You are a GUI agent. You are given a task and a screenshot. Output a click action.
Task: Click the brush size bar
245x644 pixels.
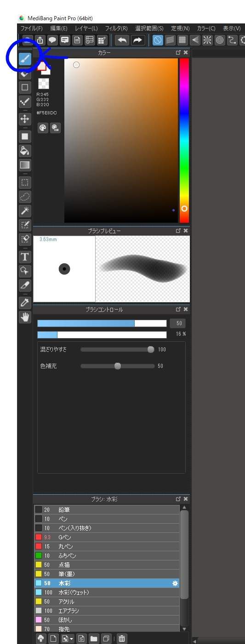point(102,323)
